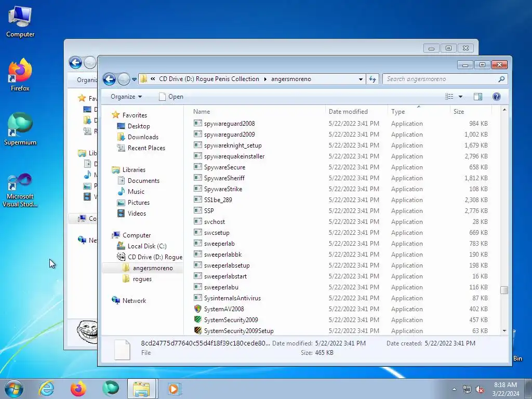Open the Computer desktop icon
Viewport: 532px width, 399px height.
click(20, 22)
